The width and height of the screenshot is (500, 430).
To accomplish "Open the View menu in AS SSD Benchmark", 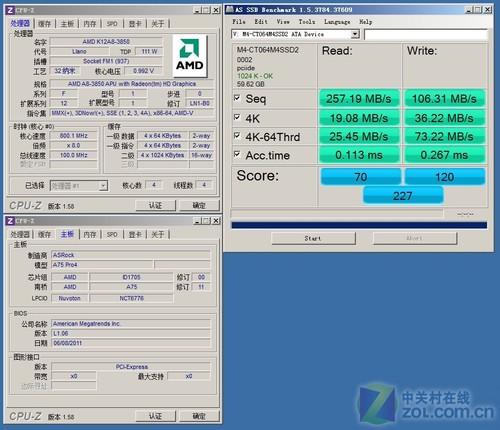I will coord(283,22).
